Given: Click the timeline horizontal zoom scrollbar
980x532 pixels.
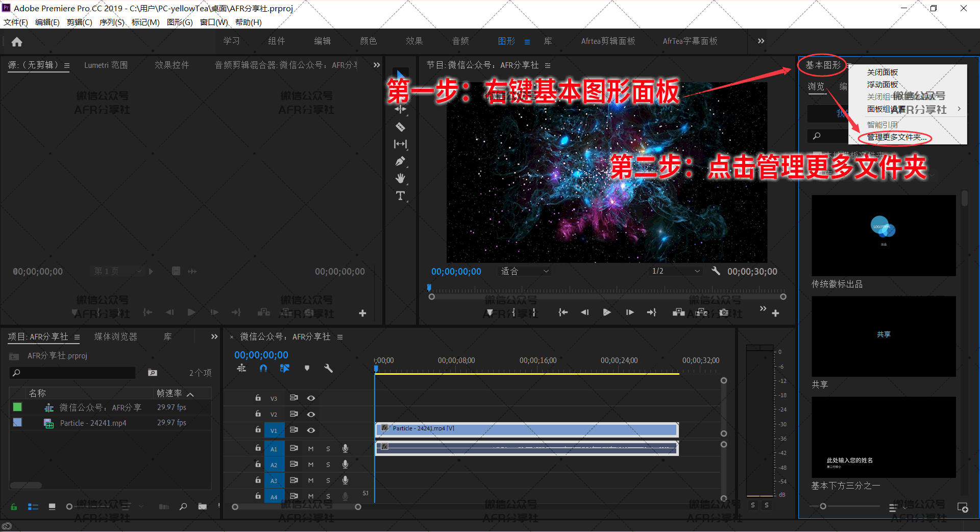Looking at the screenshot, I should [x=297, y=507].
